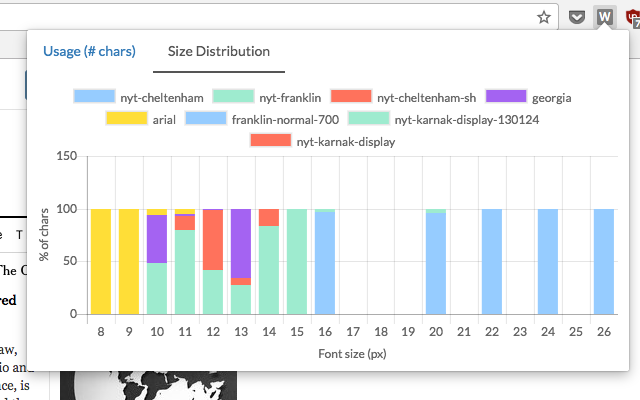
Task: Click the 'georgia' legend text
Action: click(x=551, y=98)
